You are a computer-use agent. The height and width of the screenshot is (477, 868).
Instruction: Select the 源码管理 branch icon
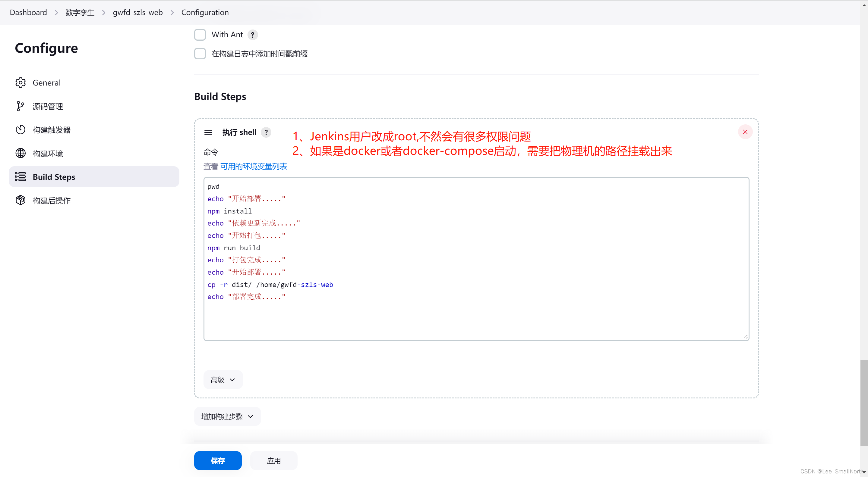(x=20, y=106)
